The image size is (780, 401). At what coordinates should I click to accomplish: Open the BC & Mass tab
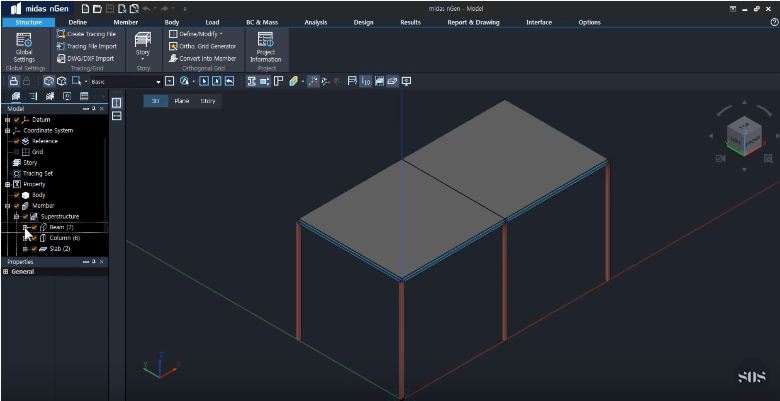tap(262, 22)
